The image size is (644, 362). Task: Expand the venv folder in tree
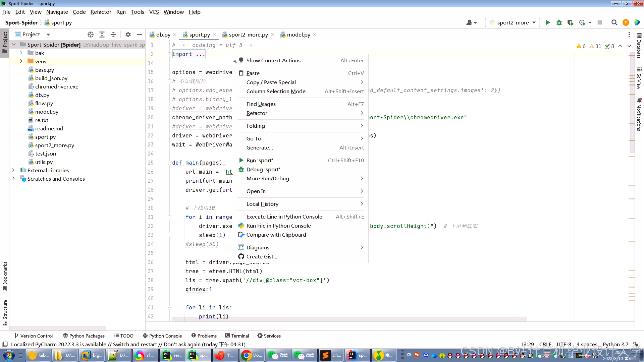[21, 61]
